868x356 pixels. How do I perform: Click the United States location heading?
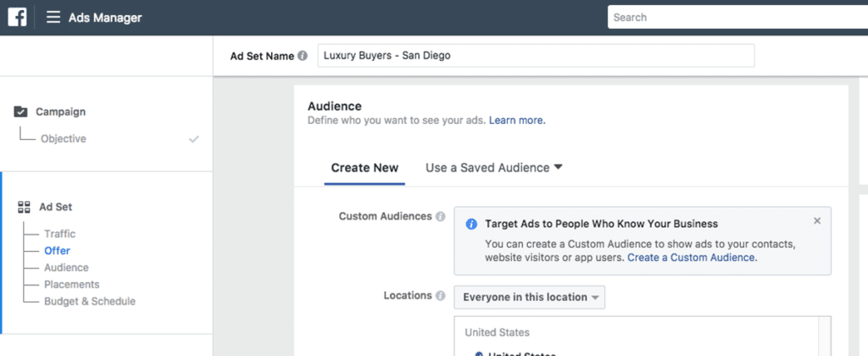(497, 333)
